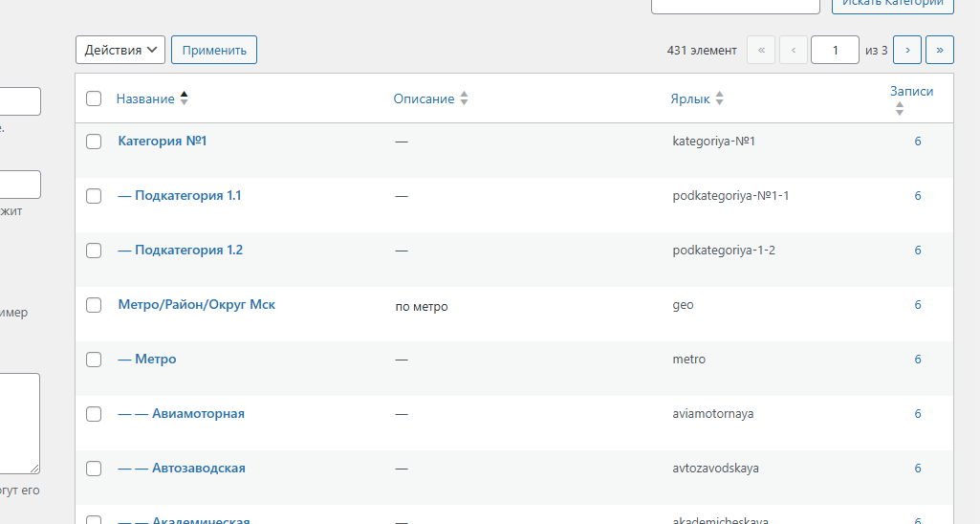Click post count for Подкатегория 1.2
The image size is (980, 524).
[918, 251]
